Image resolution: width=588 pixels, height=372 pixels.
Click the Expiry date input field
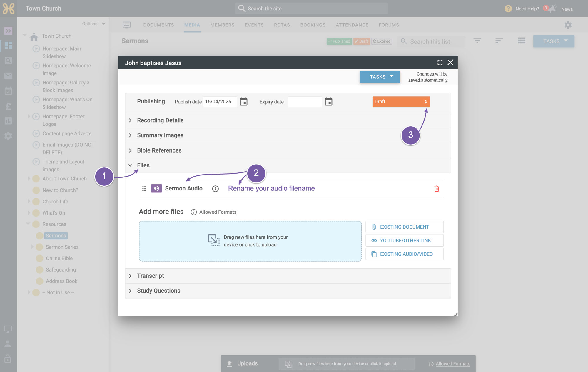coord(305,102)
